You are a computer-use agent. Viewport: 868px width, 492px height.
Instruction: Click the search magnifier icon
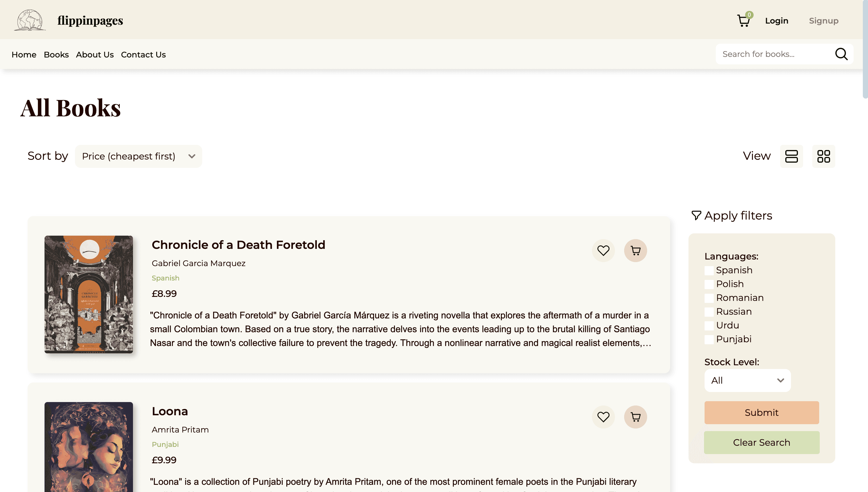[x=841, y=54]
